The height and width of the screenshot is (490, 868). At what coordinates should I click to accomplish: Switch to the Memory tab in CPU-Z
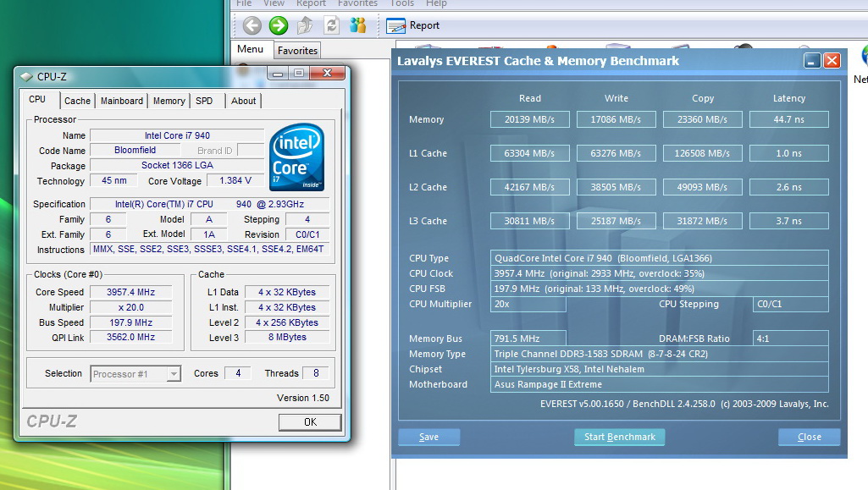(x=169, y=101)
